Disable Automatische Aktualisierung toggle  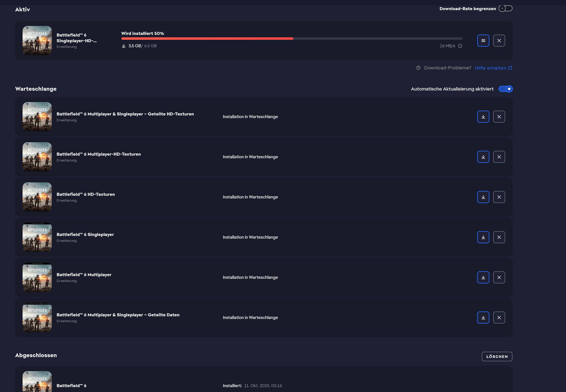(x=505, y=89)
